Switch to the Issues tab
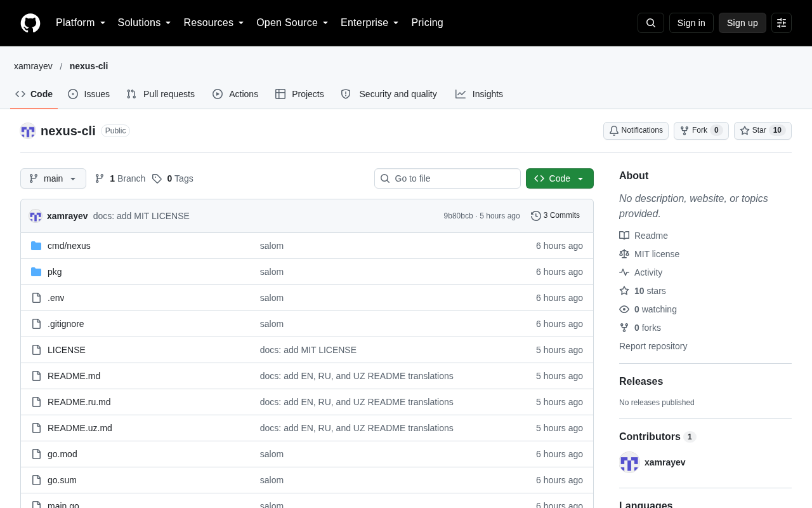Screen dimensions: 812x508 click(89, 94)
